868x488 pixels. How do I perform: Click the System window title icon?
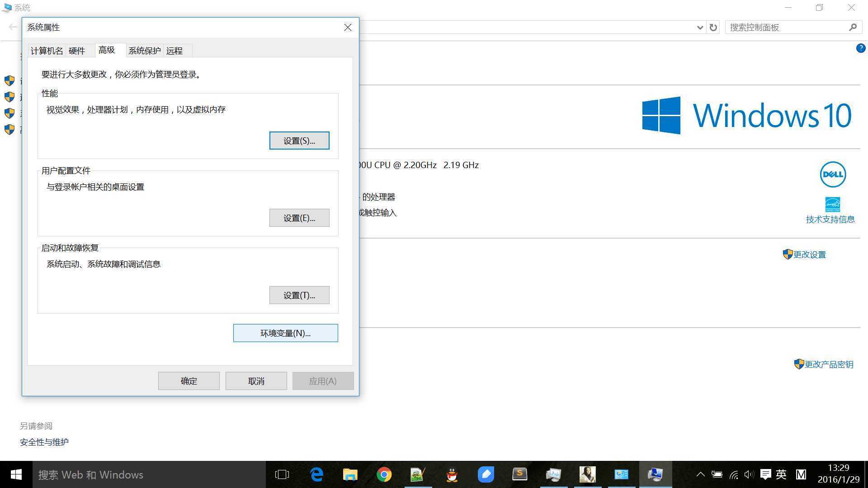click(7, 8)
